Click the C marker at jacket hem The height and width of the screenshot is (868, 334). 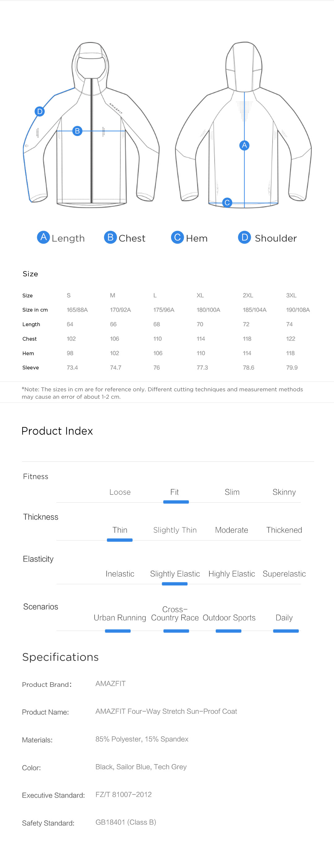227,202
